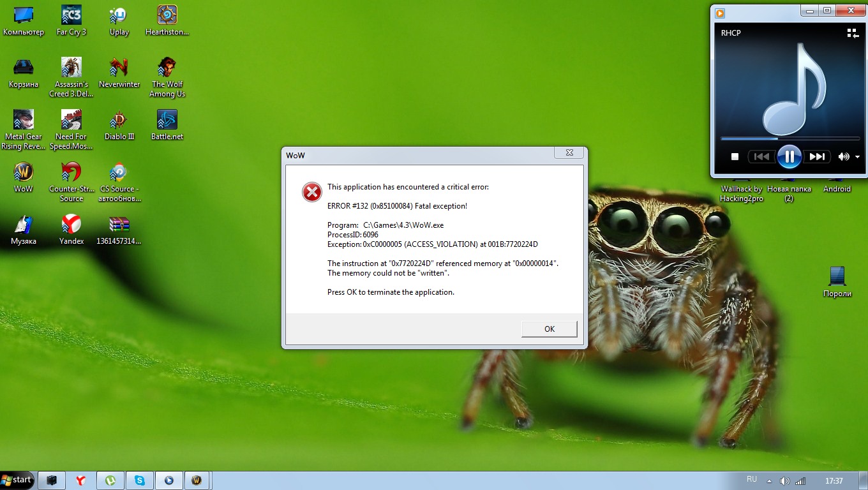Click the media player seek bar

pyautogui.click(x=789, y=138)
